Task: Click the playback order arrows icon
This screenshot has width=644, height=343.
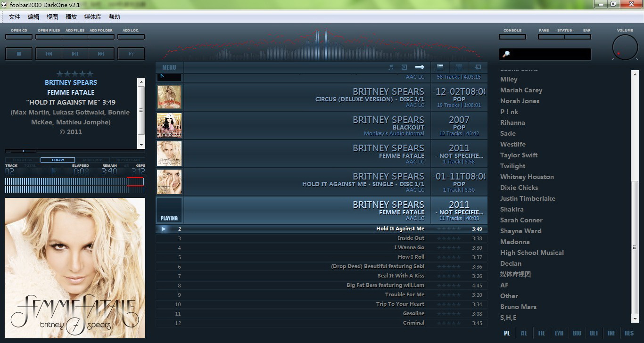Action: pyautogui.click(x=419, y=67)
